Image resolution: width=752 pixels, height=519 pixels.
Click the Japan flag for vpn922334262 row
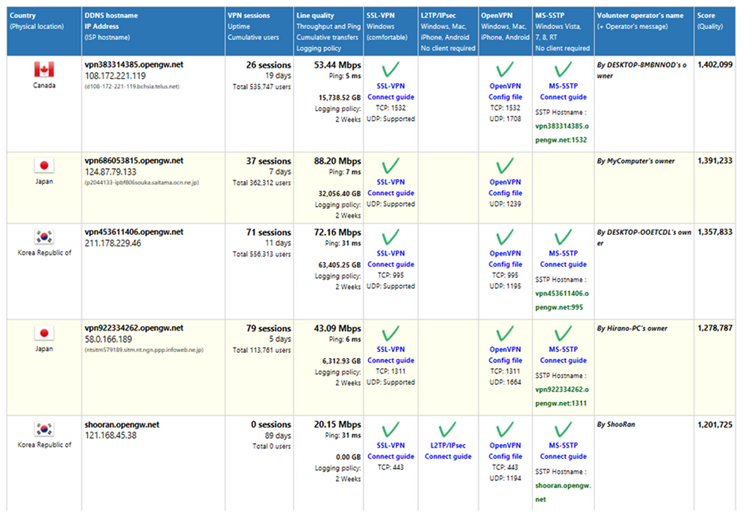[44, 333]
